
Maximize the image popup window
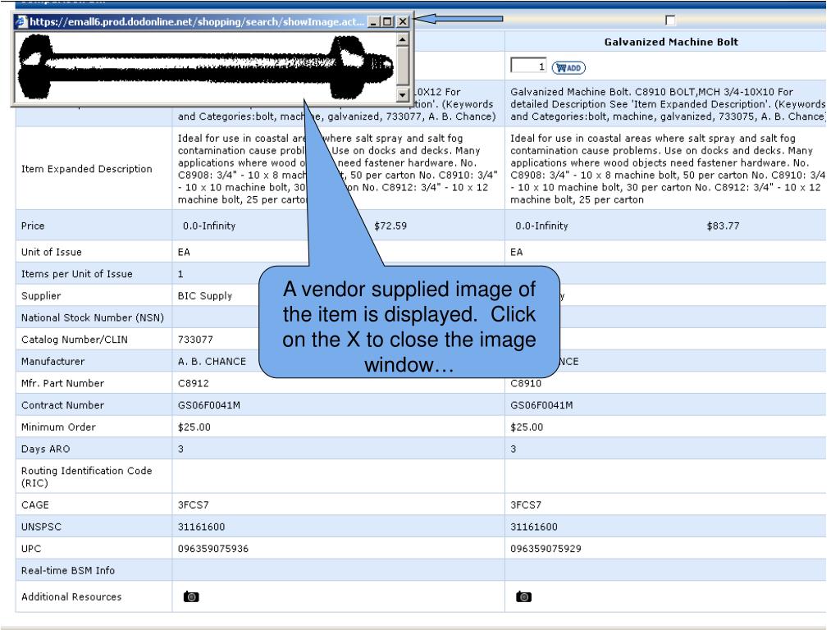(387, 21)
